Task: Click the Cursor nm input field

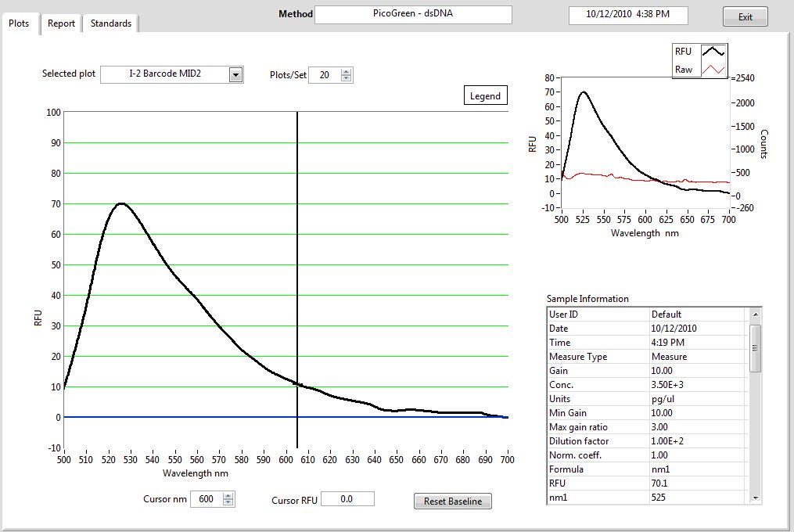Action: point(207,499)
